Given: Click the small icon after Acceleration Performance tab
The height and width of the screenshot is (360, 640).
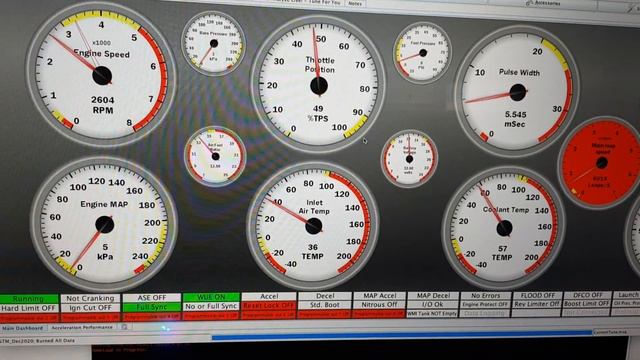Looking at the screenshot, I should pyautogui.click(x=124, y=327).
